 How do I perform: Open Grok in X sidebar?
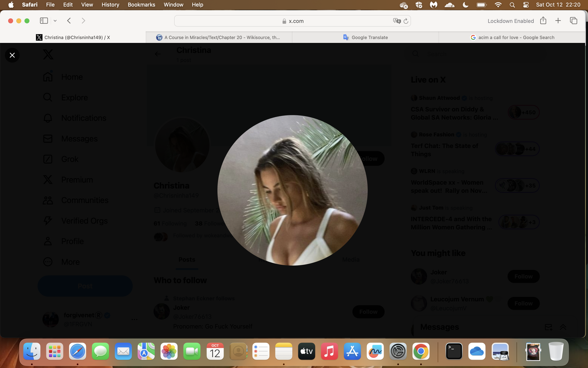pyautogui.click(x=61, y=159)
